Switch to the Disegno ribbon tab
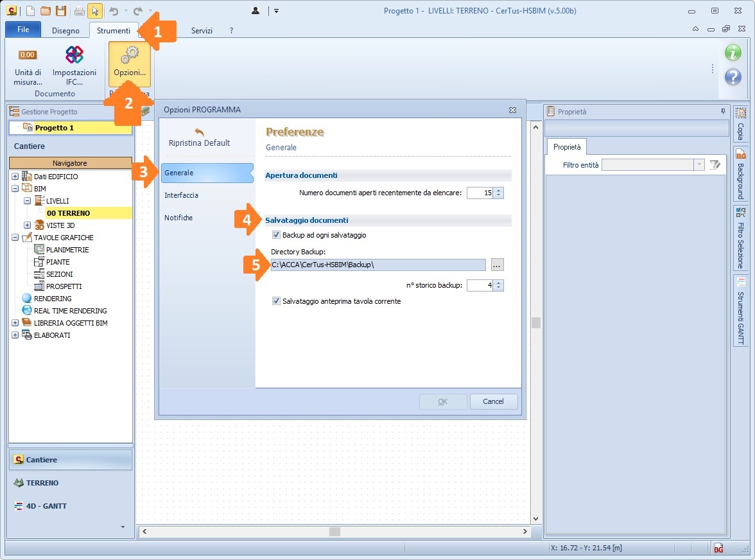Viewport: 755px width, 560px height. (65, 30)
